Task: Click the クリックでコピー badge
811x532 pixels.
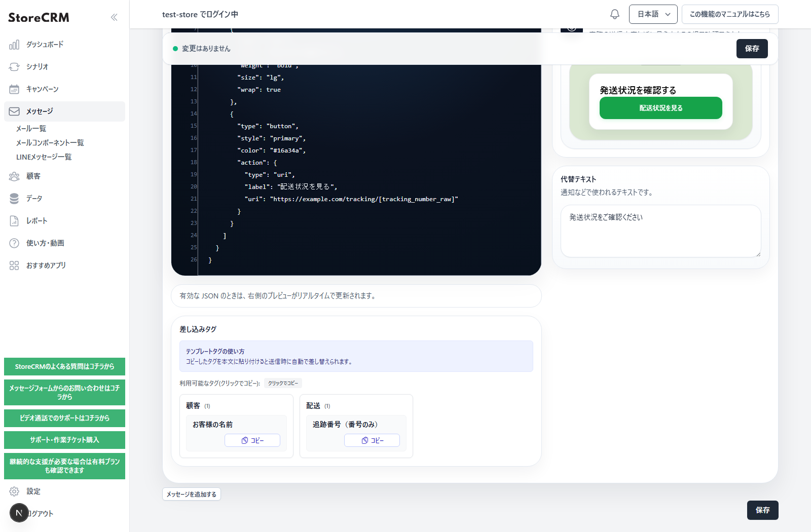Action: click(283, 384)
